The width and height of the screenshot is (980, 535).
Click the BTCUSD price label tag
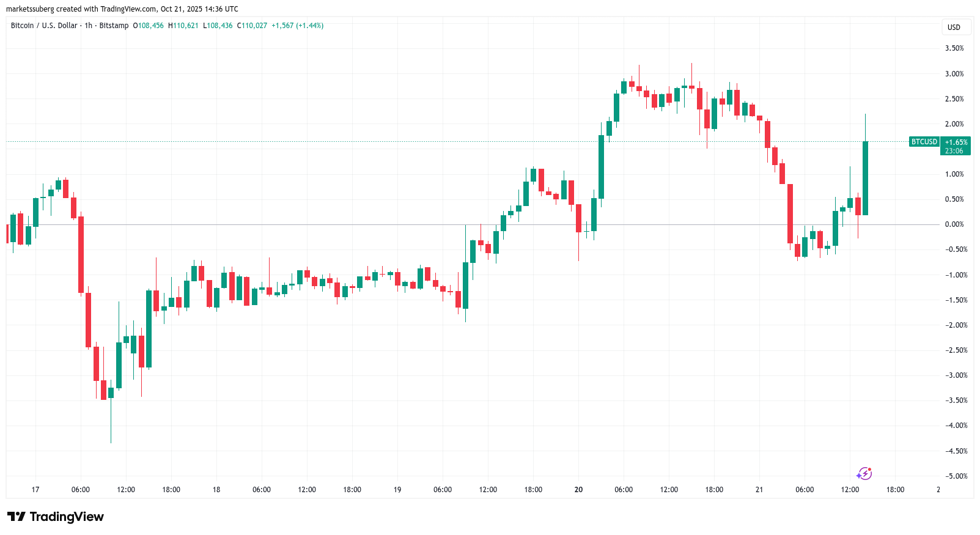[x=924, y=142]
